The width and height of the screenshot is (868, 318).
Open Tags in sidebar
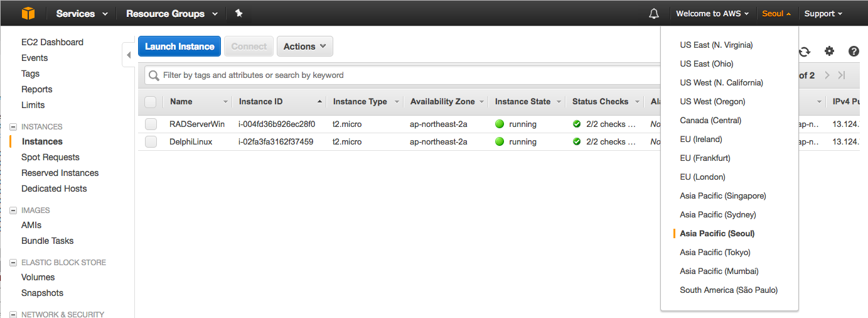tap(30, 74)
